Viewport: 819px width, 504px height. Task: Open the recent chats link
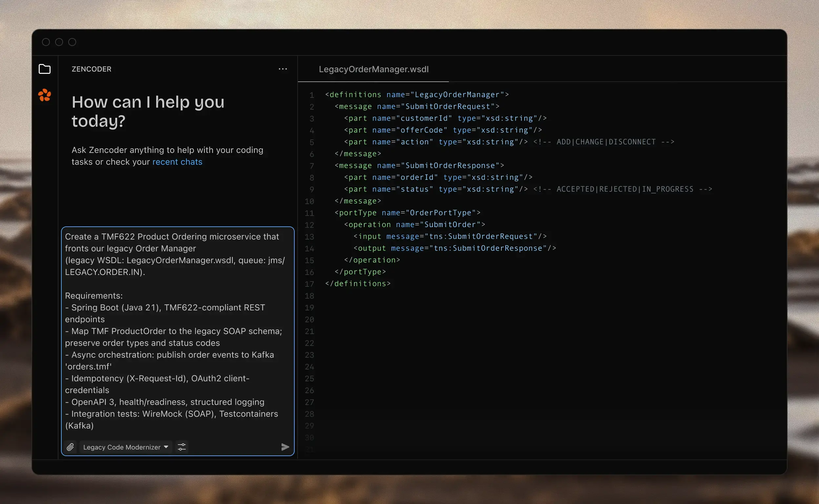click(x=177, y=162)
